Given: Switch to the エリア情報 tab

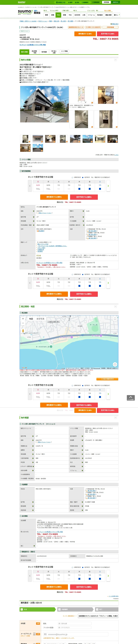Looking at the screenshot, I should [x=64, y=51].
